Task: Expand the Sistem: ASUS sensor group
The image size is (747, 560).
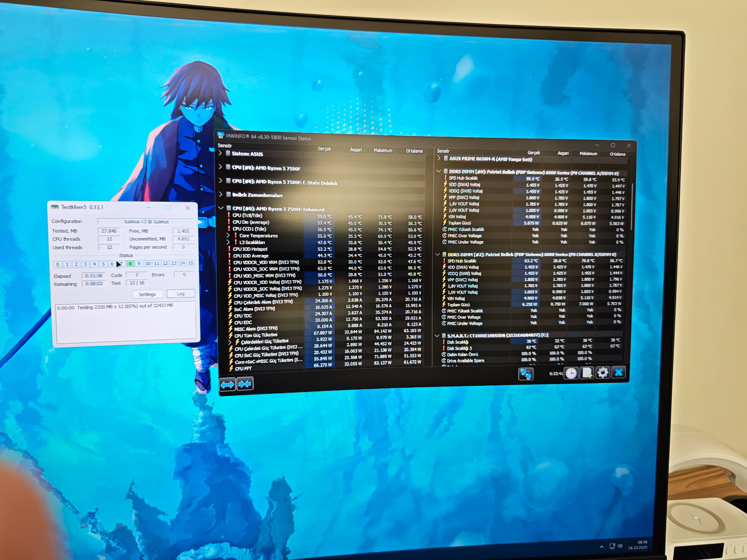Action: 220,153
